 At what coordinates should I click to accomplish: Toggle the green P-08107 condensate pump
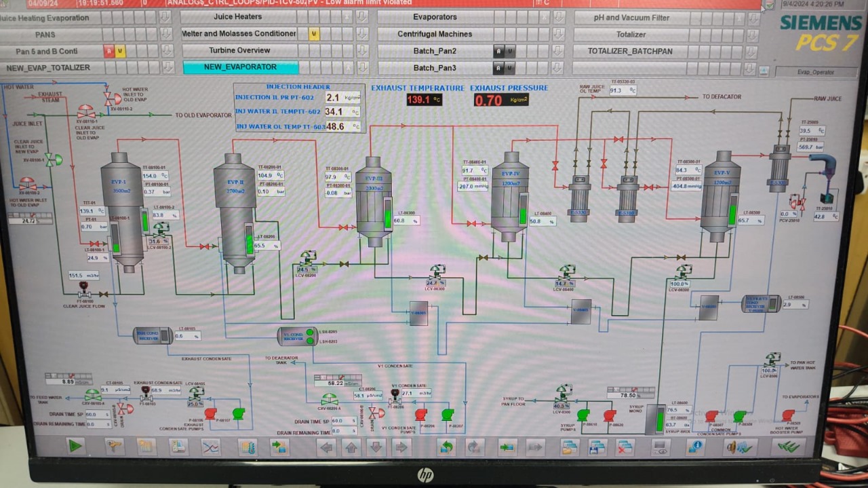click(238, 413)
